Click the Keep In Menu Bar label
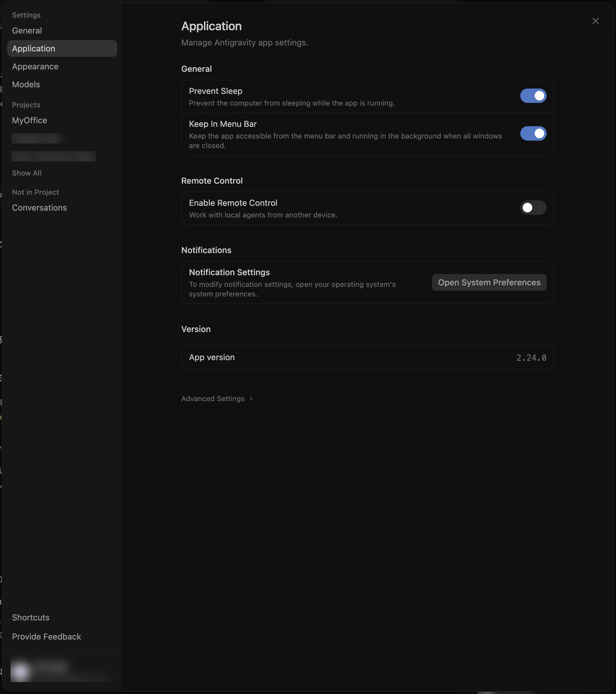Screen dimensions: 616x694 click(223, 124)
